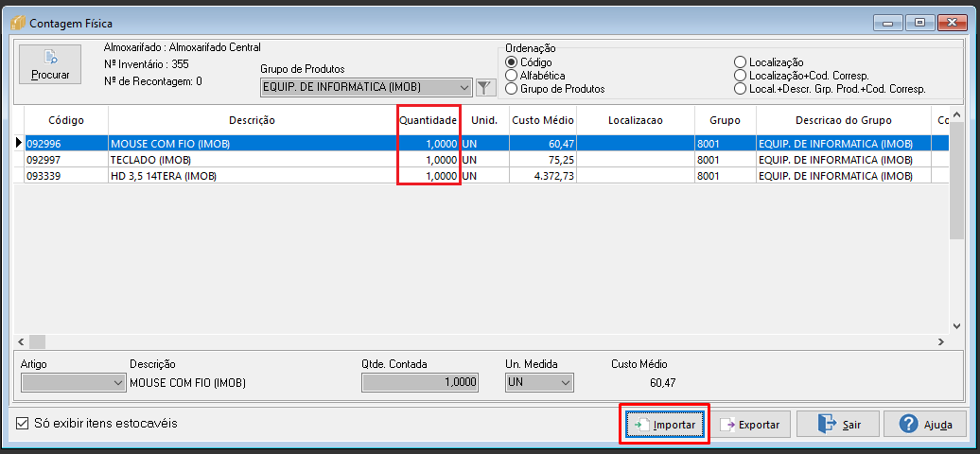Click the vertical scrollbar up arrow
Image resolution: width=980 pixels, height=454 pixels.
coord(957,115)
